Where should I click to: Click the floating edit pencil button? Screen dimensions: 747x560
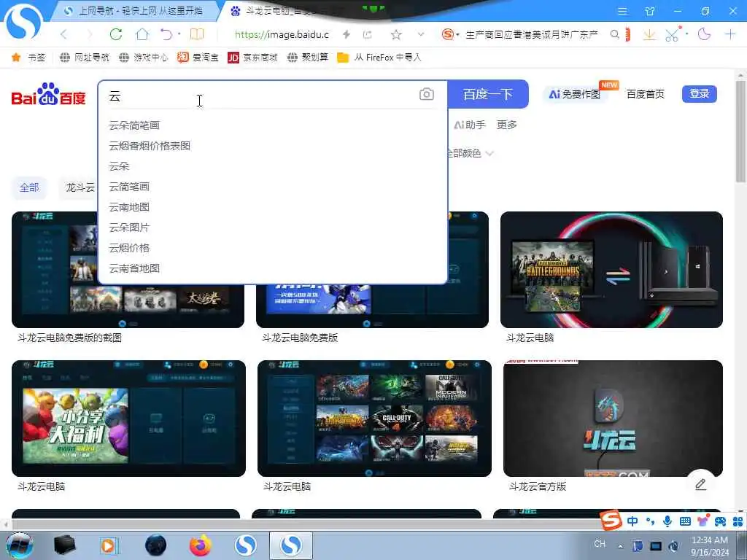point(700,484)
